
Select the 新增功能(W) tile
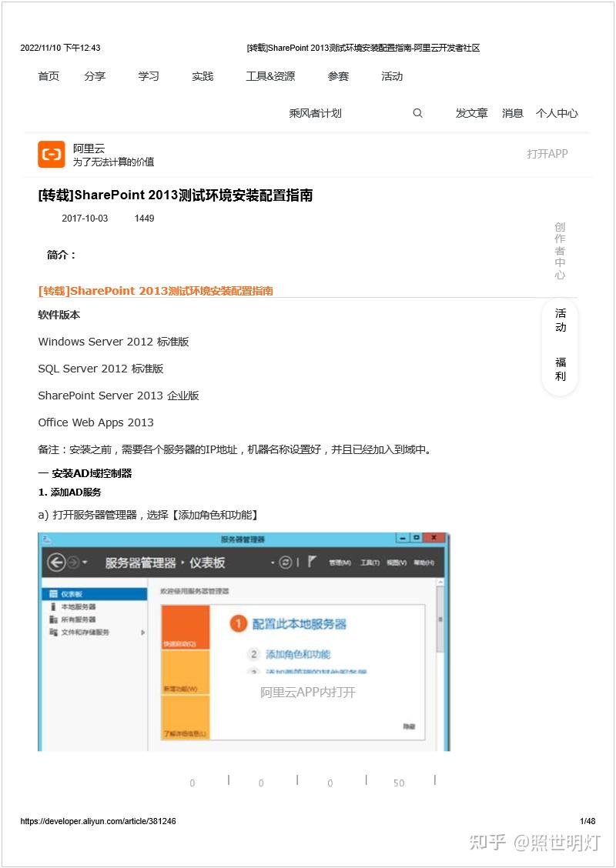186,672
